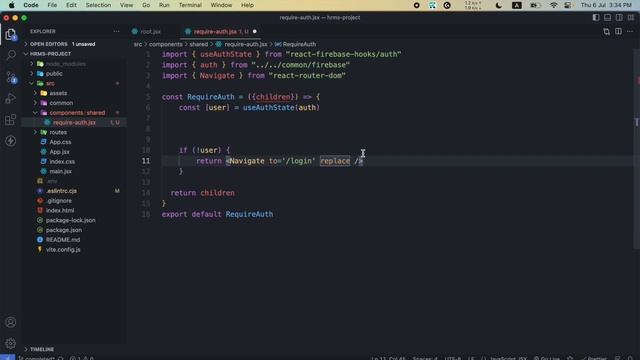Customize layout icon in title bar

631,18
